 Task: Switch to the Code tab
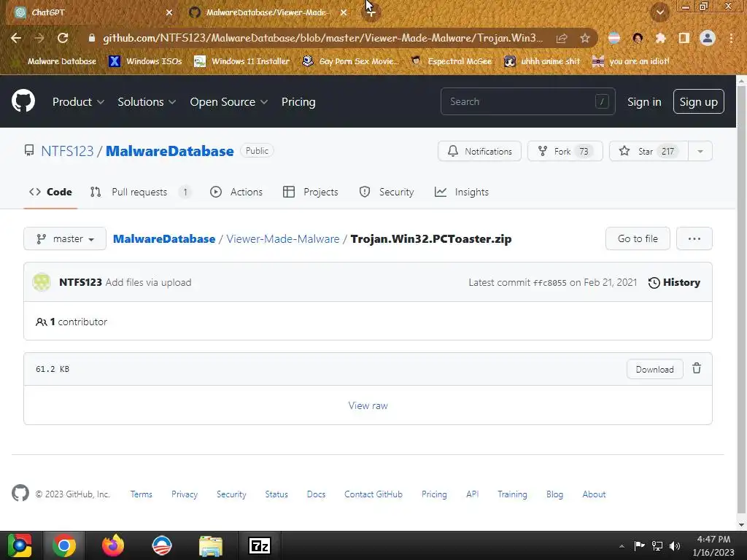coord(50,192)
